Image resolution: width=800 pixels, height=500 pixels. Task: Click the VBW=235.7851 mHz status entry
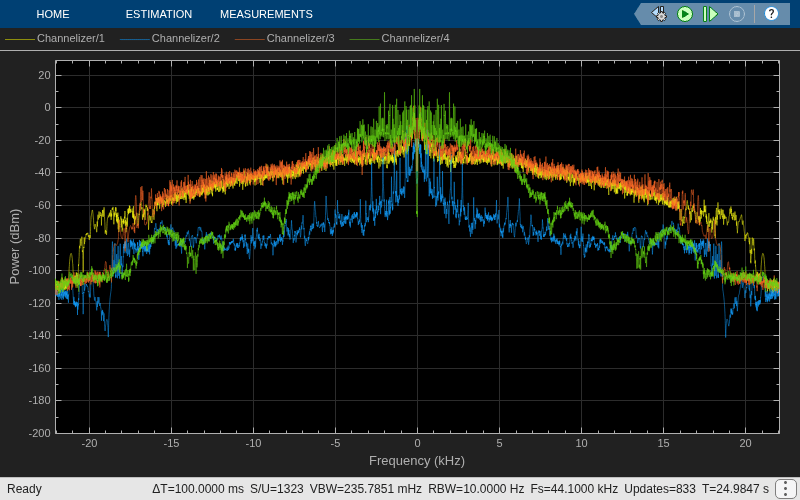[x=365, y=489]
